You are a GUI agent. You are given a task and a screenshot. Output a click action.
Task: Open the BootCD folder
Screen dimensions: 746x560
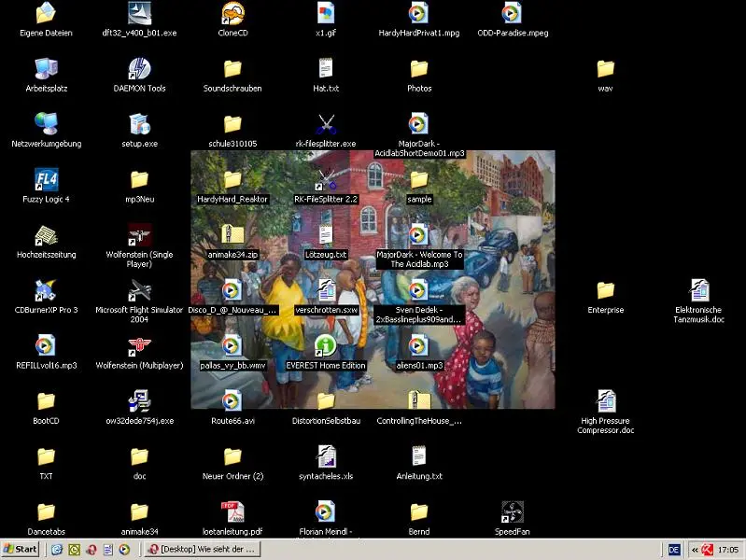tap(46, 401)
